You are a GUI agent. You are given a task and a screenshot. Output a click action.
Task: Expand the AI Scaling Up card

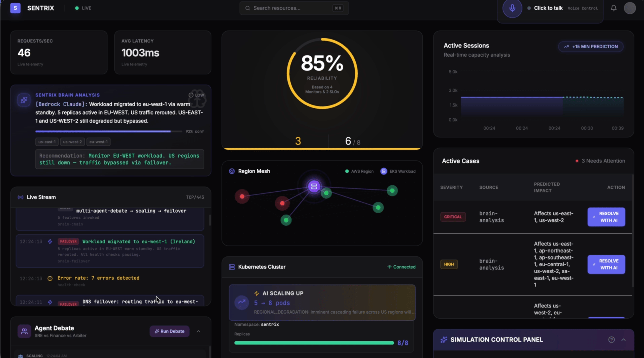click(x=322, y=302)
